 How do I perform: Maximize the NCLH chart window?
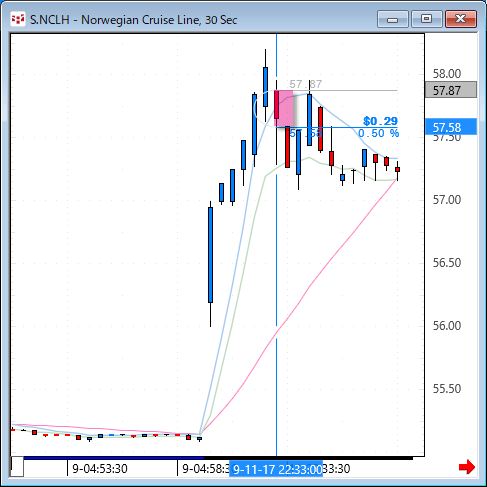pos(427,19)
